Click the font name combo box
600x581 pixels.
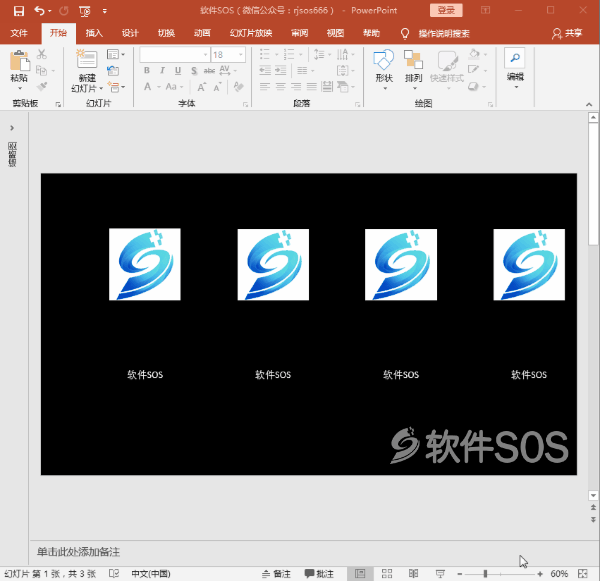point(175,55)
